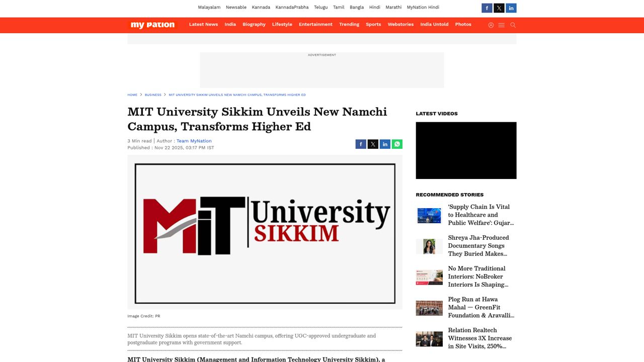
Task: Click article title breadcrumb link
Action: coord(237,95)
